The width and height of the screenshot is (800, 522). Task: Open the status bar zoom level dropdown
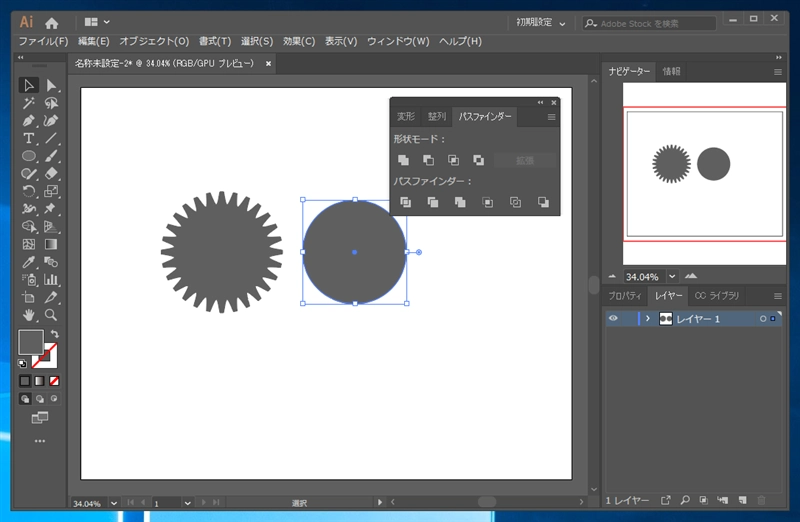[114, 503]
